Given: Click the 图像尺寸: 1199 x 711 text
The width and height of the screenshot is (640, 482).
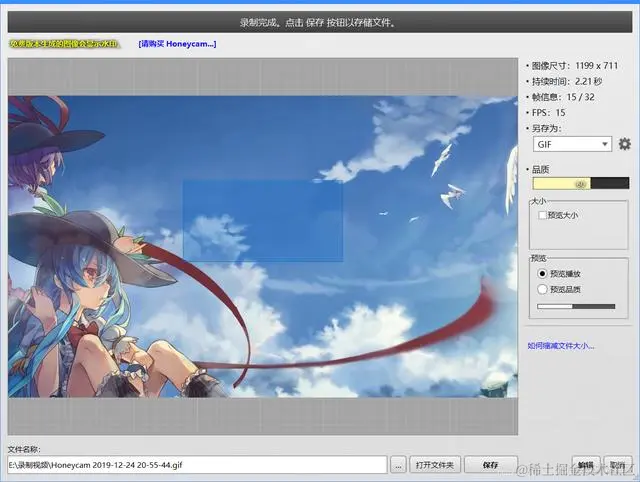Looking at the screenshot, I should pos(575,66).
